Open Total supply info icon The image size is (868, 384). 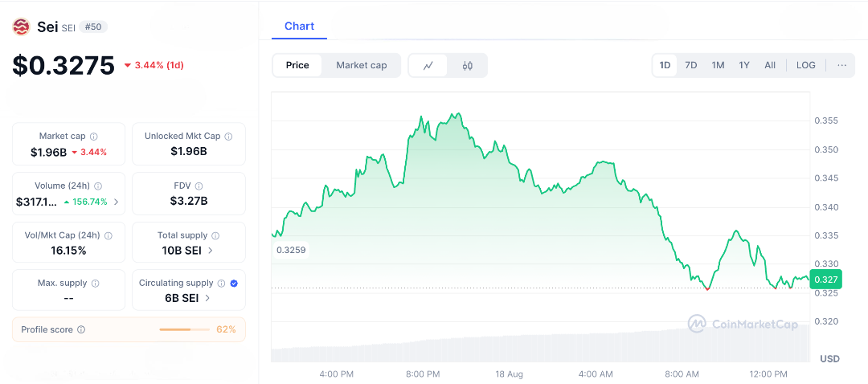(216, 235)
